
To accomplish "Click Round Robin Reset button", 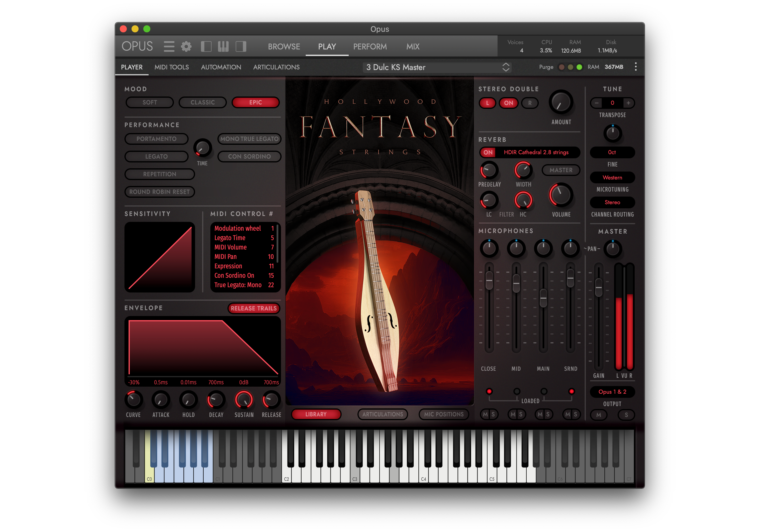I will (159, 192).
